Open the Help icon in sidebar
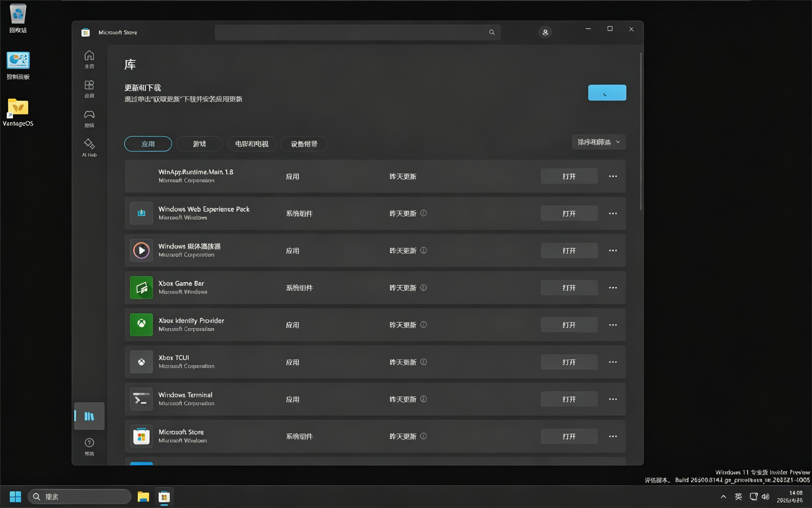 point(89,446)
